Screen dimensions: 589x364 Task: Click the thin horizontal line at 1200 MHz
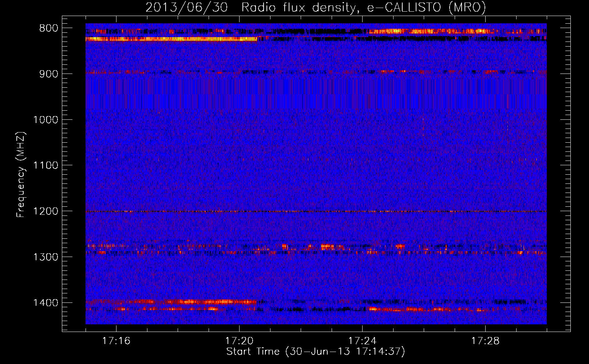tap(316, 211)
